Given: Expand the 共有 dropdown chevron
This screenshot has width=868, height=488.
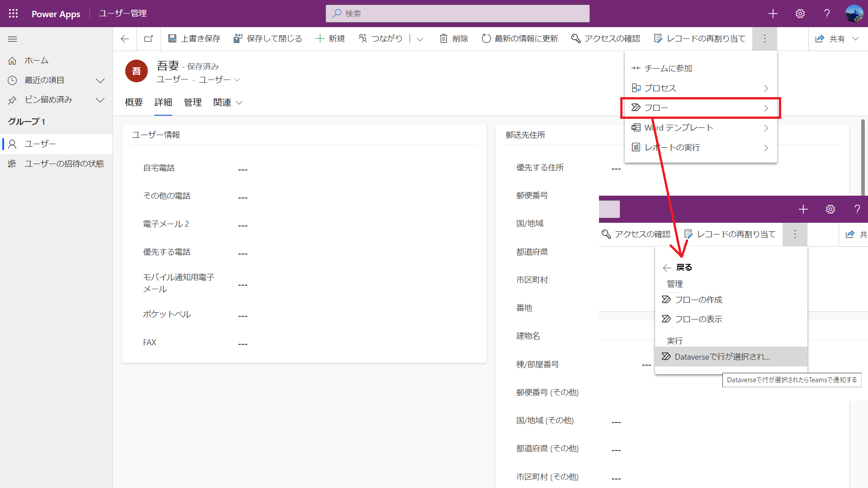Looking at the screenshot, I should (x=855, y=39).
